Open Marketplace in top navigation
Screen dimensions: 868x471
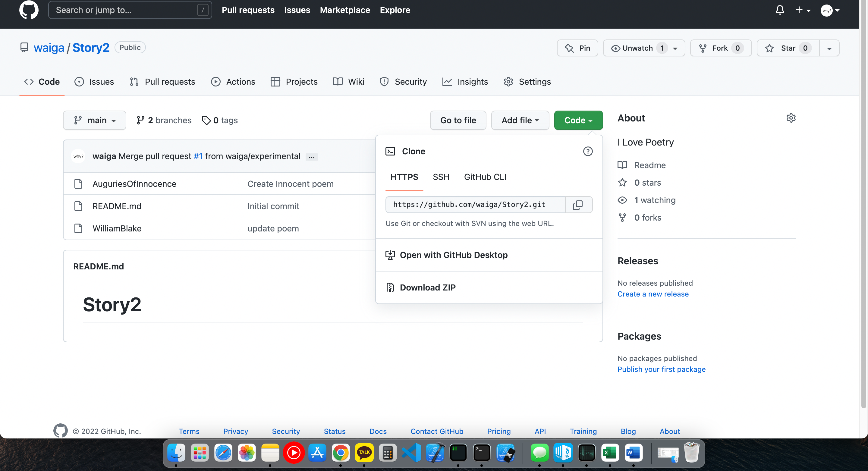[345, 10]
